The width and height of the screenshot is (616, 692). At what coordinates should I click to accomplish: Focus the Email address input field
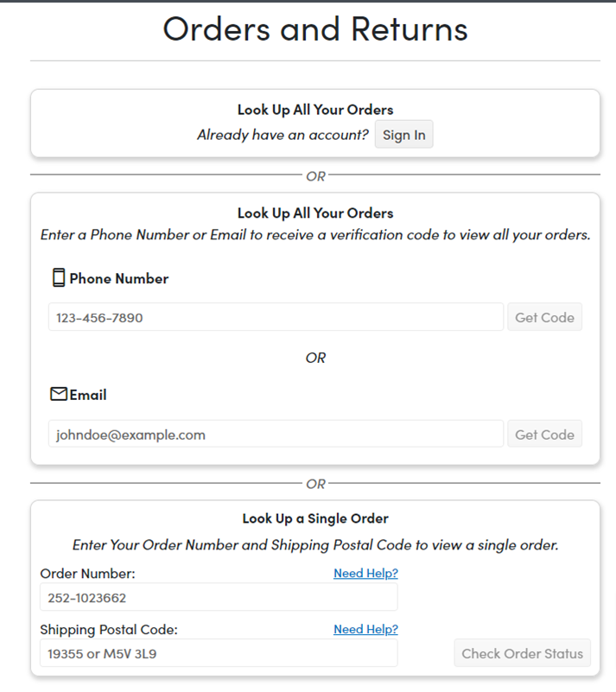tap(276, 435)
